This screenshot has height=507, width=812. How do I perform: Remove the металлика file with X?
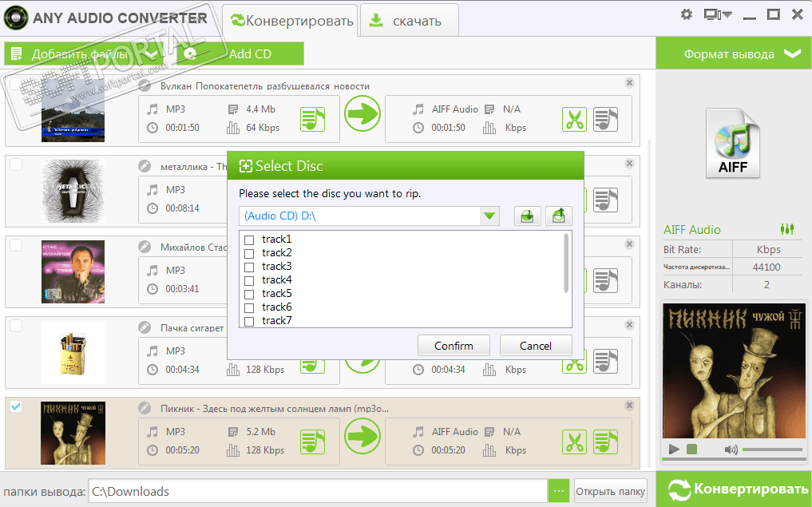point(629,164)
